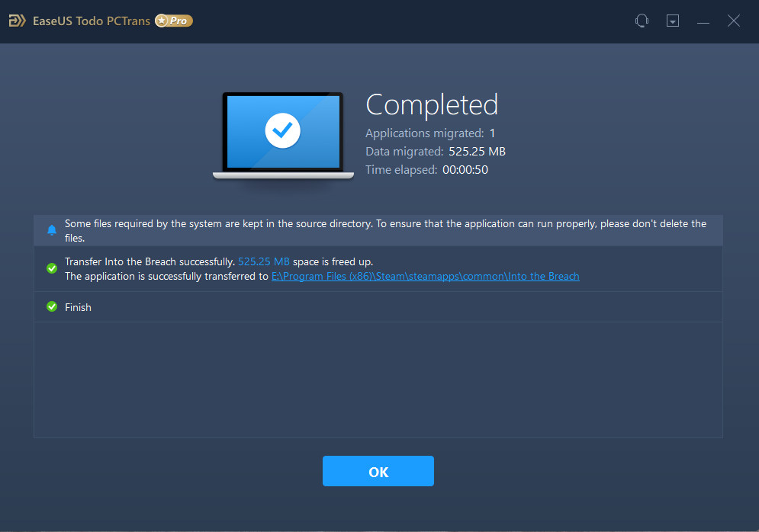Click the EaseUS logo icon

coord(17,21)
